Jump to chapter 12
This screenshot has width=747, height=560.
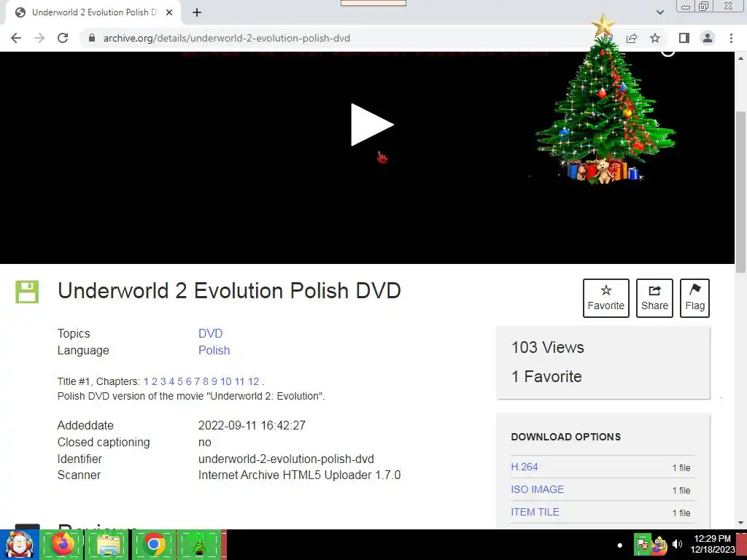(253, 381)
